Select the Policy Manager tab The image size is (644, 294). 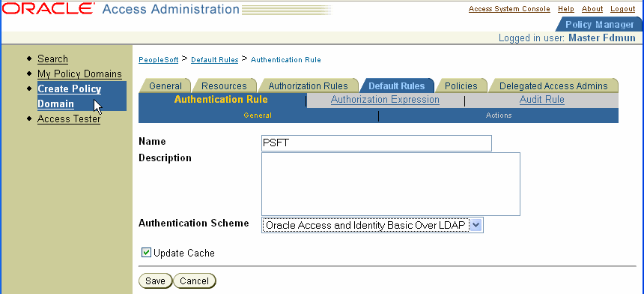click(599, 25)
